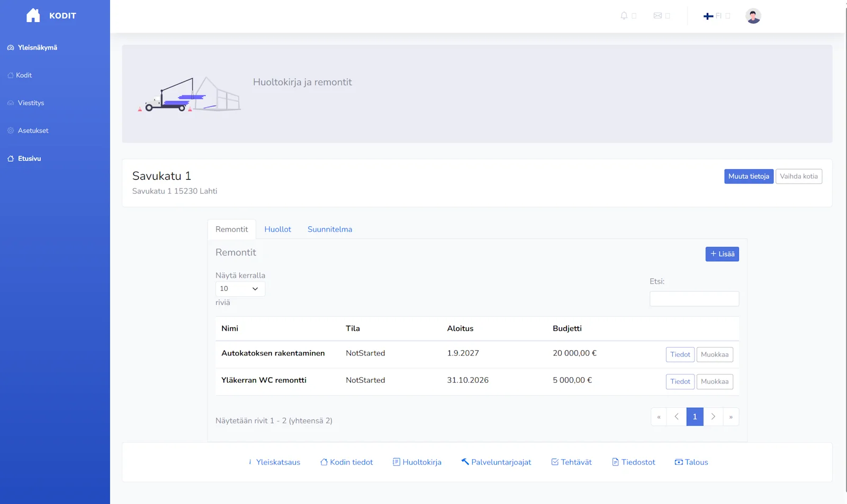Viewport: 847px width, 504px height.
Task: Add a new renovation with Lisää
Action: 722,254
